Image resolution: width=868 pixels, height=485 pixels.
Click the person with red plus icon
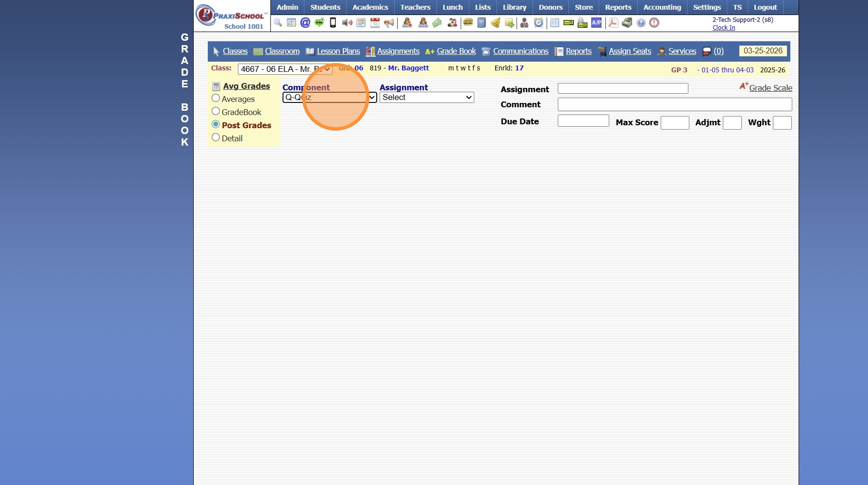click(x=407, y=23)
